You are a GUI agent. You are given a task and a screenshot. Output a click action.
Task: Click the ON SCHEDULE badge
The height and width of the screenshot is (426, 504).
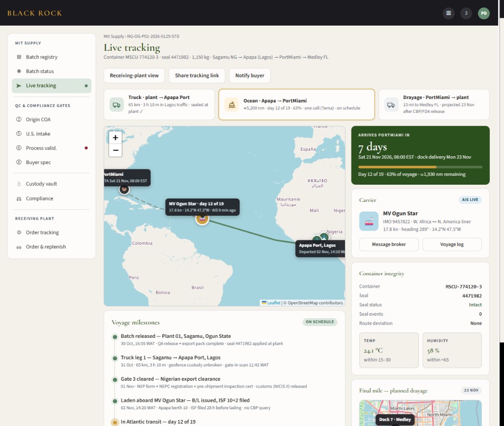click(x=319, y=322)
